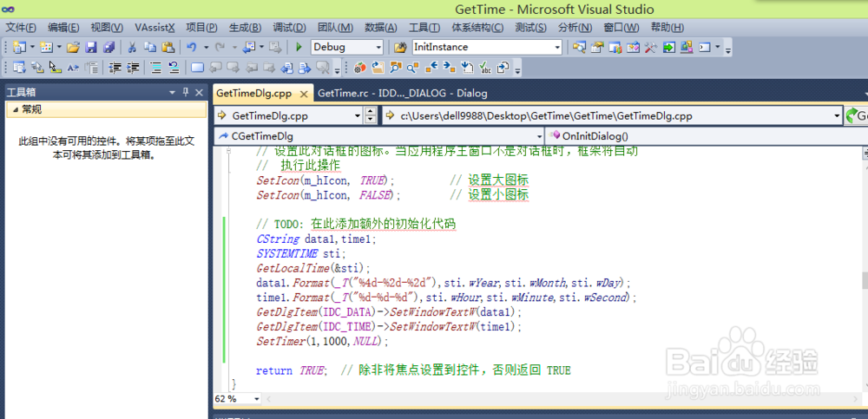Click the New Project toolbar icon
Viewport: 868px width, 419px height.
pyautogui.click(x=19, y=47)
